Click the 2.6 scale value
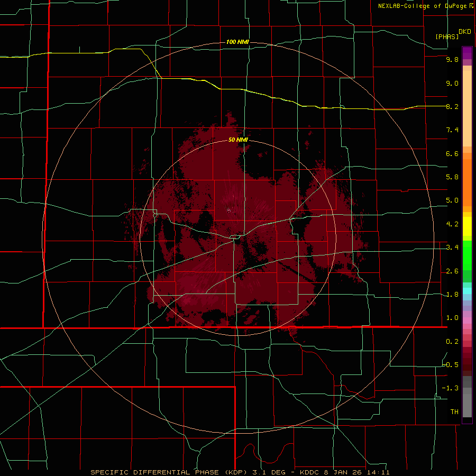Image resolution: width=476 pixels, height=476 pixels. [x=452, y=271]
